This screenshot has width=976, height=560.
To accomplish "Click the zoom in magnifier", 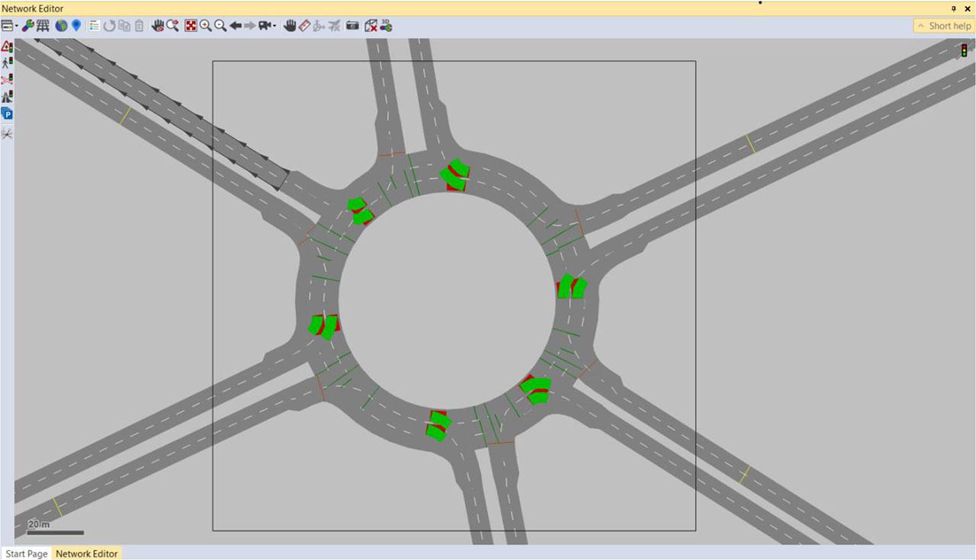I will click(206, 26).
